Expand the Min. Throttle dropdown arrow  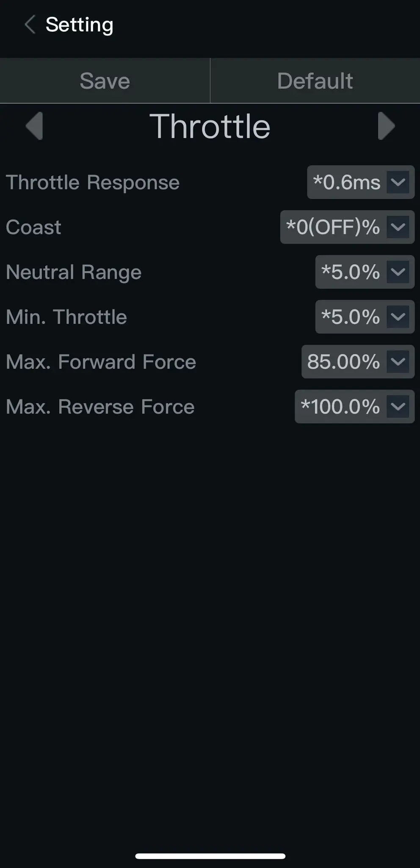pyautogui.click(x=398, y=317)
